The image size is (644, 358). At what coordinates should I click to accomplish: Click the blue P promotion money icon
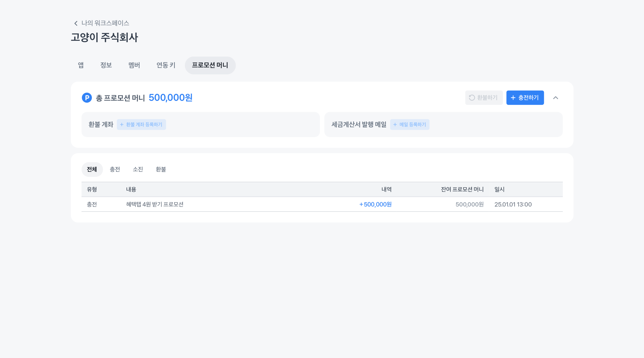tap(87, 98)
